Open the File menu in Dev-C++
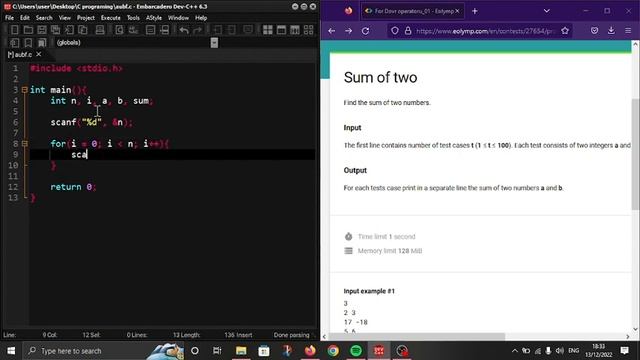Image resolution: width=640 pixels, height=360 pixels. click(9, 18)
